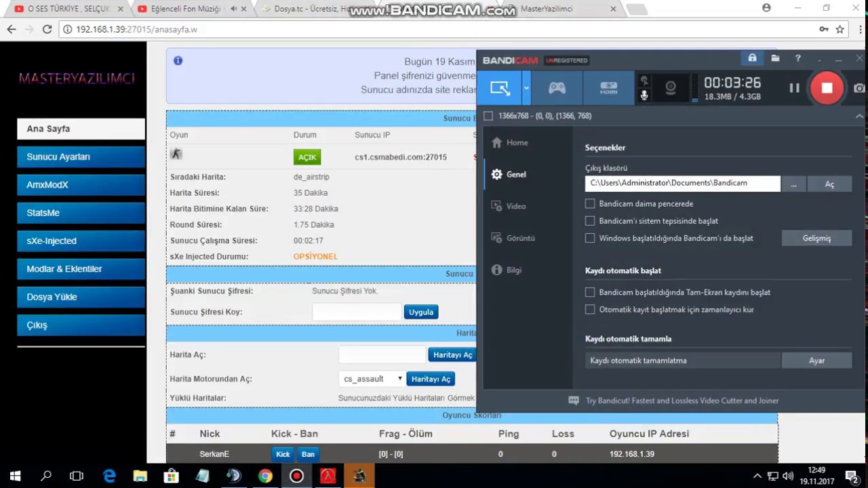Reload the browser page

click(47, 29)
